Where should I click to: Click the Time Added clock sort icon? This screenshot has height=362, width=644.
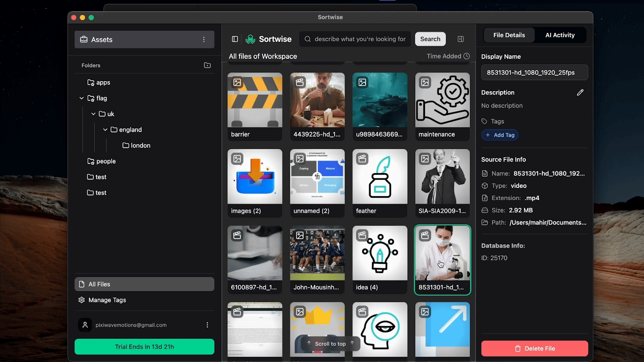click(467, 56)
